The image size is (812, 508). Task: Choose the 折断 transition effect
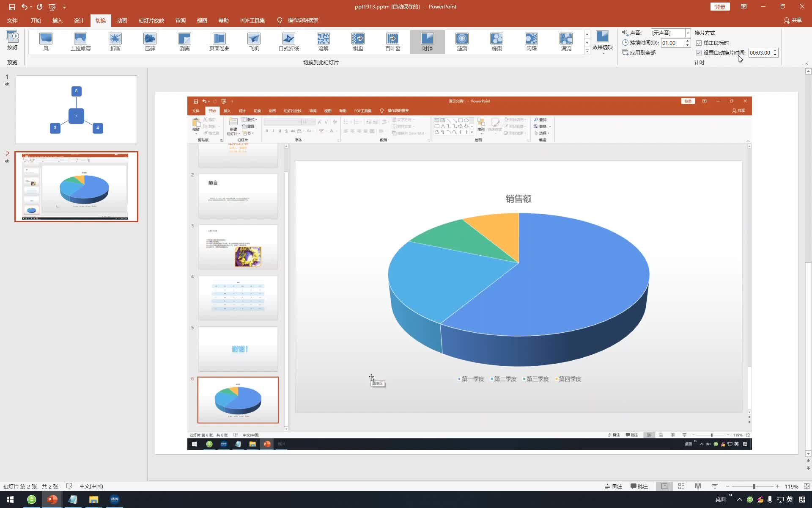point(115,42)
